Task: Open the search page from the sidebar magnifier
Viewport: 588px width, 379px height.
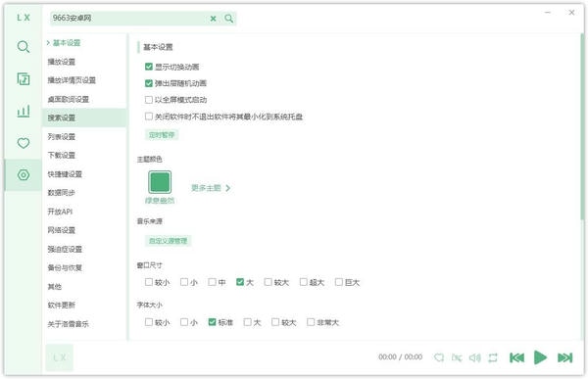Action: (24, 47)
